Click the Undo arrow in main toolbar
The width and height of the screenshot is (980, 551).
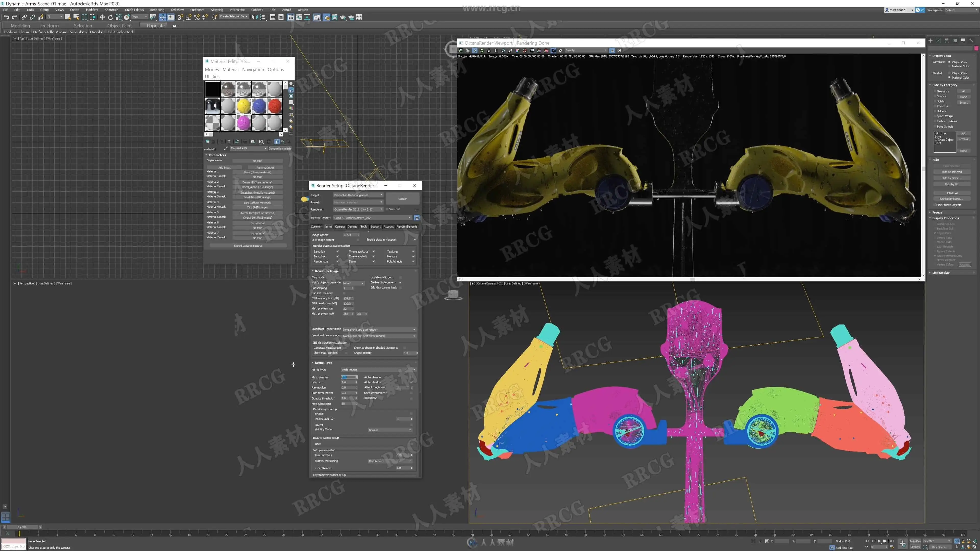pos(6,17)
